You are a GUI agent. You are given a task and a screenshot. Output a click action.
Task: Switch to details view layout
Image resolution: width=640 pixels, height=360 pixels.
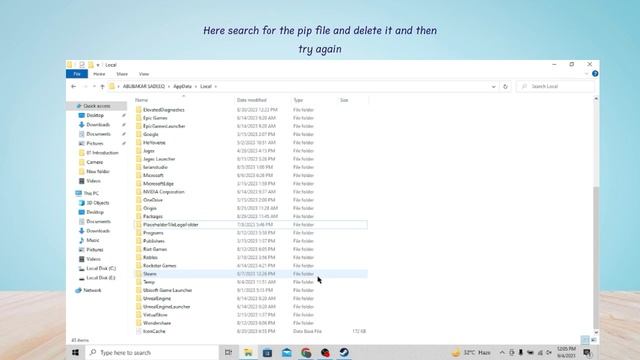click(585, 340)
